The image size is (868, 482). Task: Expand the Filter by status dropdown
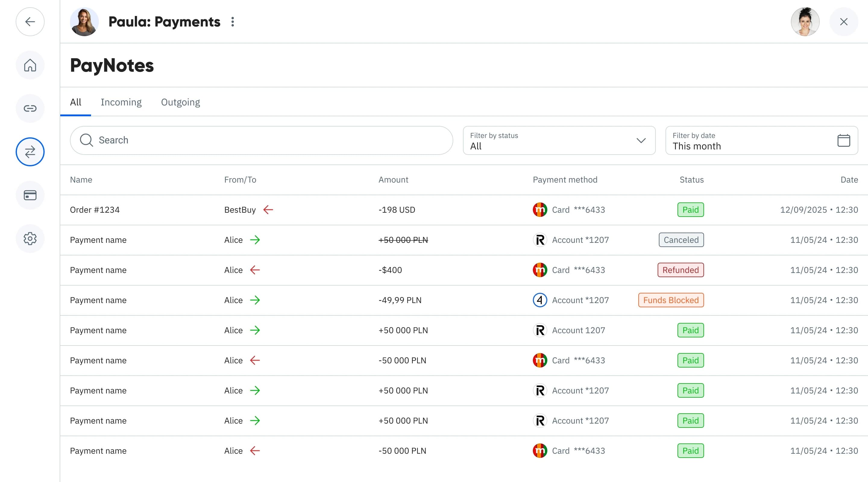(x=559, y=140)
